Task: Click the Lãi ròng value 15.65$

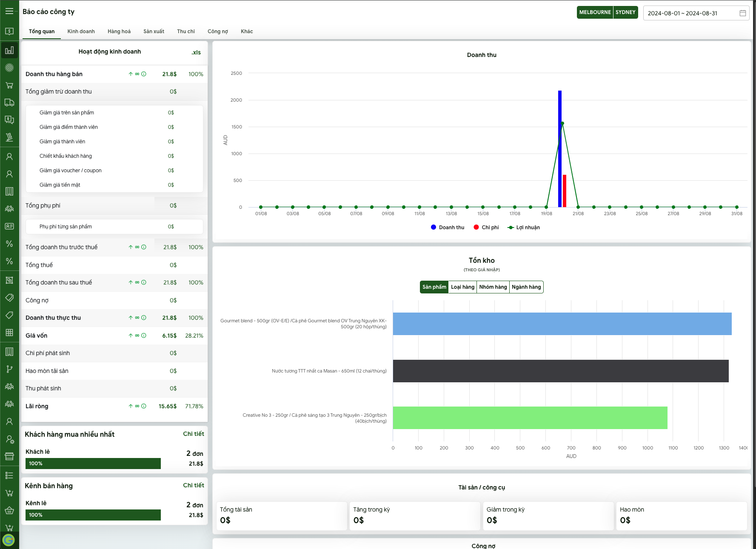Action: pyautogui.click(x=168, y=406)
